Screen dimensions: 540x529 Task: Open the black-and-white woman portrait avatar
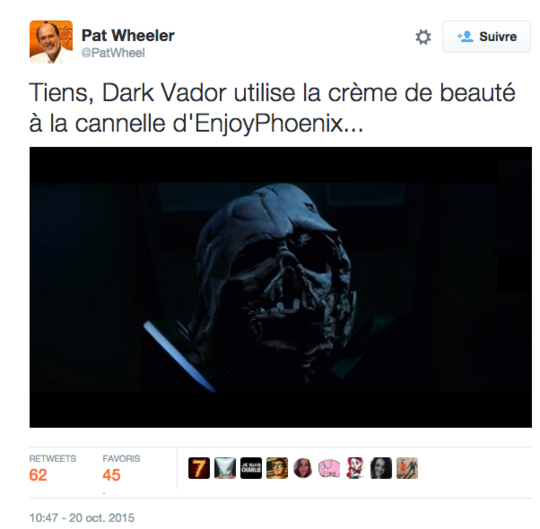tap(381, 468)
